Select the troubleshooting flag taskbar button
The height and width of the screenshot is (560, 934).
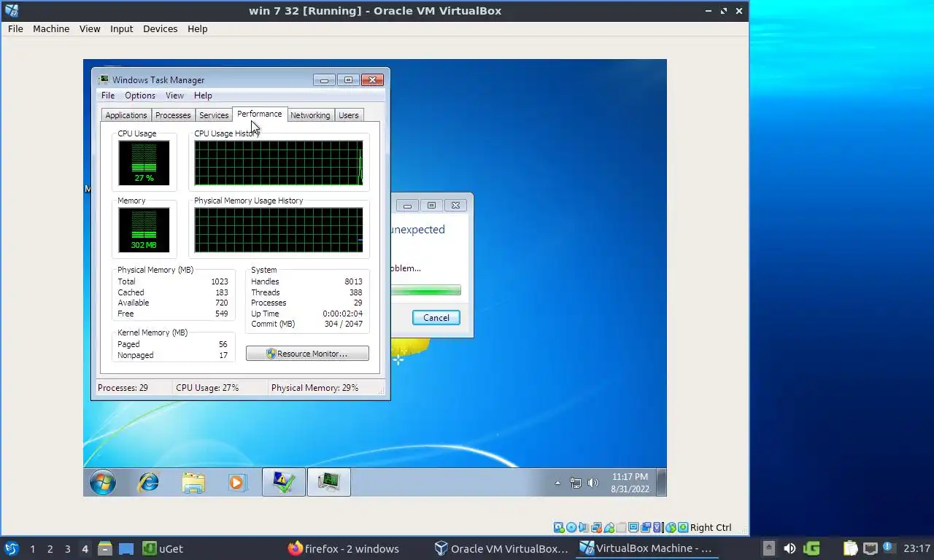pos(284,482)
